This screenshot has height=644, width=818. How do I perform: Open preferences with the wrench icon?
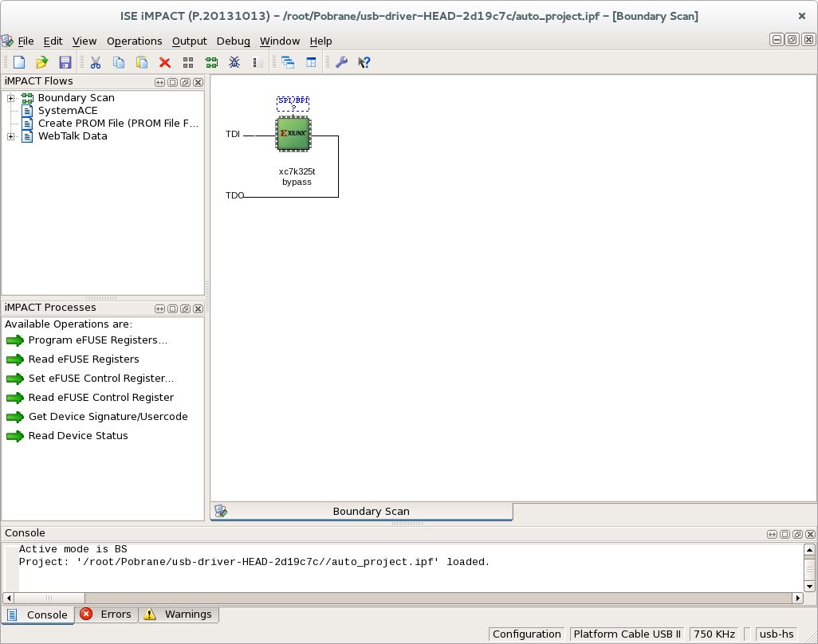pyautogui.click(x=342, y=63)
